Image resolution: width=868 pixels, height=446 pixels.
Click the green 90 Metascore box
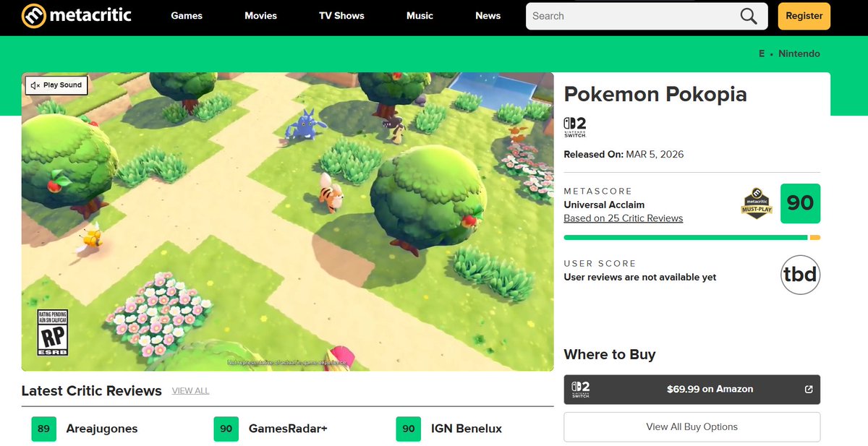coord(800,203)
